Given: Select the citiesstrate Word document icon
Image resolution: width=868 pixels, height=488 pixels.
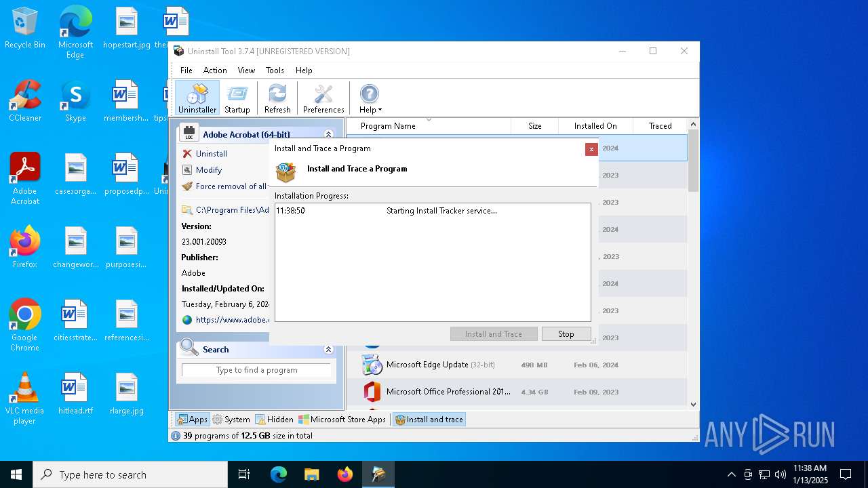Looking at the screenshot, I should pyautogui.click(x=75, y=321).
